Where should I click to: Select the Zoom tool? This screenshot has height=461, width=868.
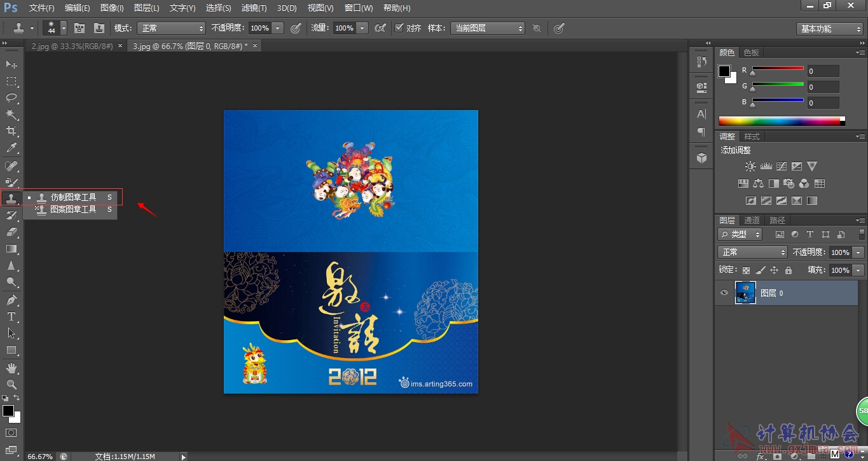11,385
